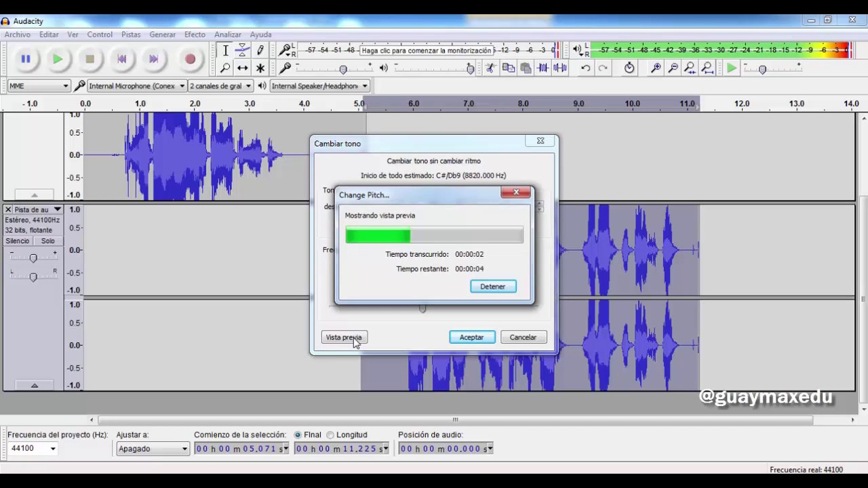Close the Change Pitch progress dialog
Image resolution: width=868 pixels, height=488 pixels.
tap(516, 192)
